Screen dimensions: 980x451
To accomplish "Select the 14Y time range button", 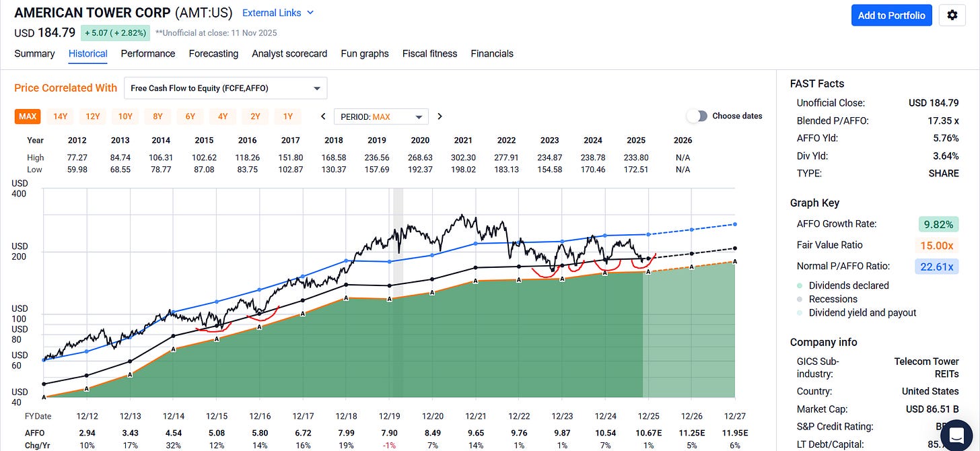I will (x=60, y=116).
